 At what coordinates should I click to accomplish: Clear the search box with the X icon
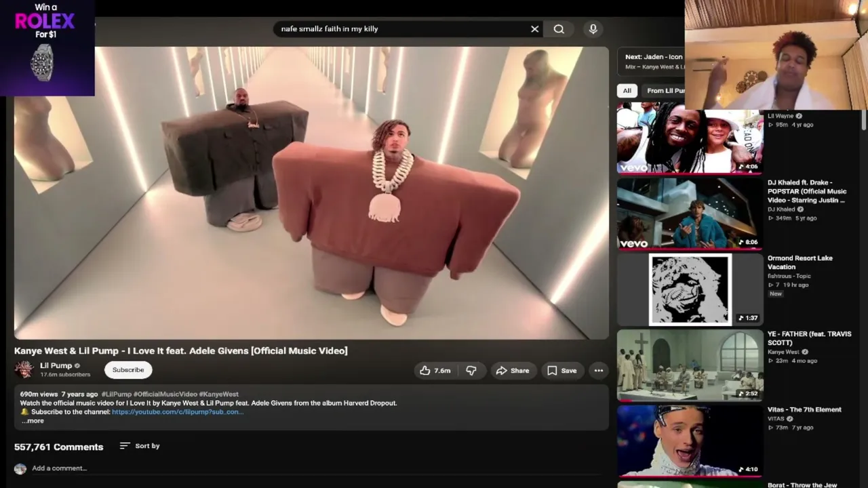[x=534, y=29]
